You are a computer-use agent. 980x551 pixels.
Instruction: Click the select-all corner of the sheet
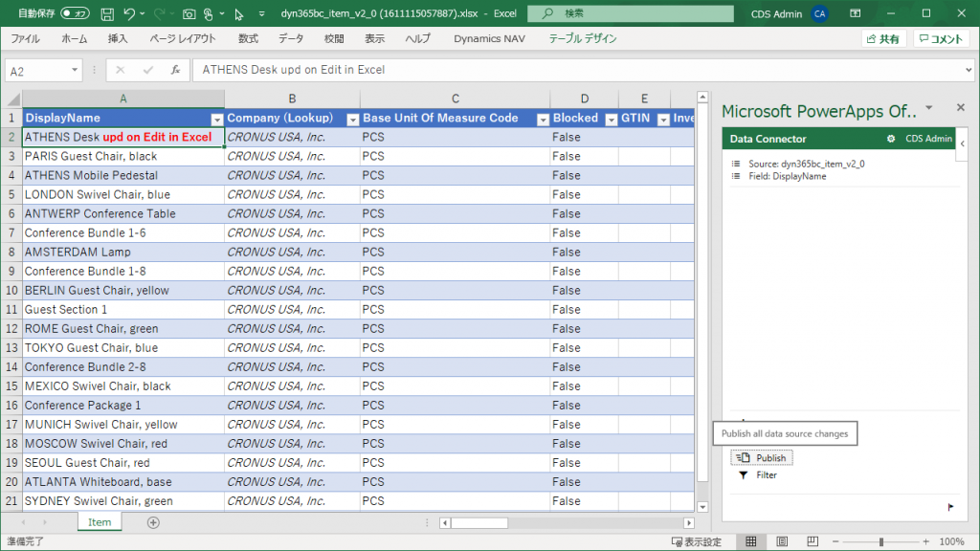11,99
